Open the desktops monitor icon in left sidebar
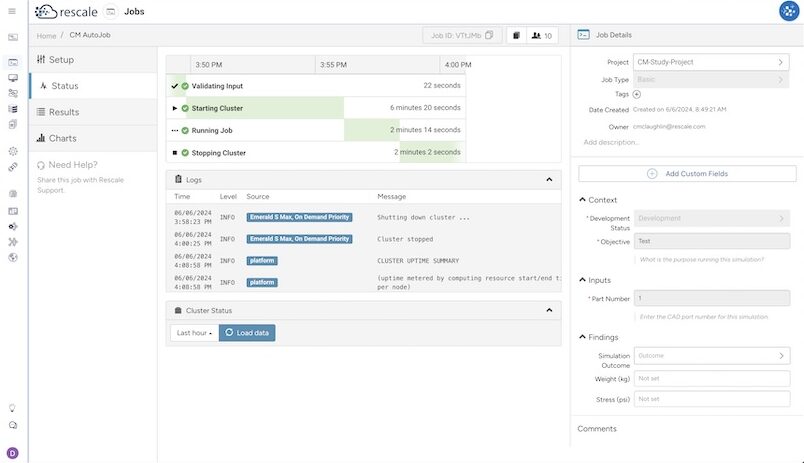 coord(13,78)
